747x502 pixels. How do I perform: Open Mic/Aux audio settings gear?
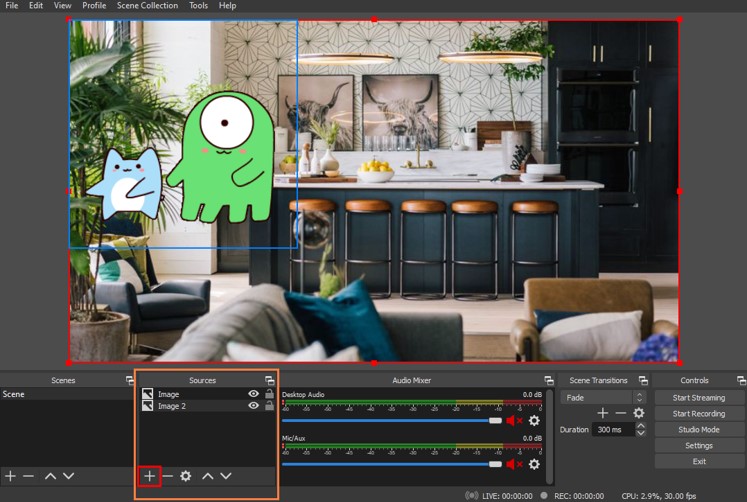tap(534, 464)
